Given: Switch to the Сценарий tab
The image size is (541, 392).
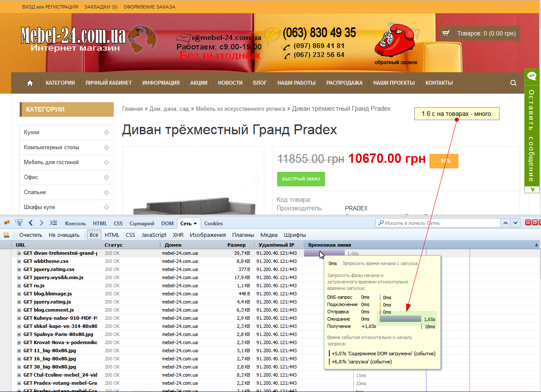Looking at the screenshot, I should [x=142, y=223].
